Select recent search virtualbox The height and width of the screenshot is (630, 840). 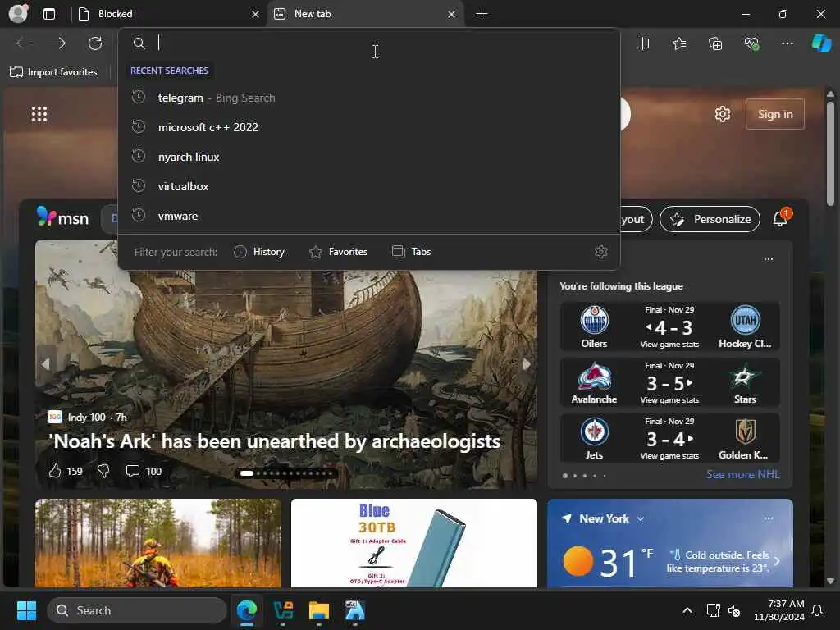coord(369,186)
